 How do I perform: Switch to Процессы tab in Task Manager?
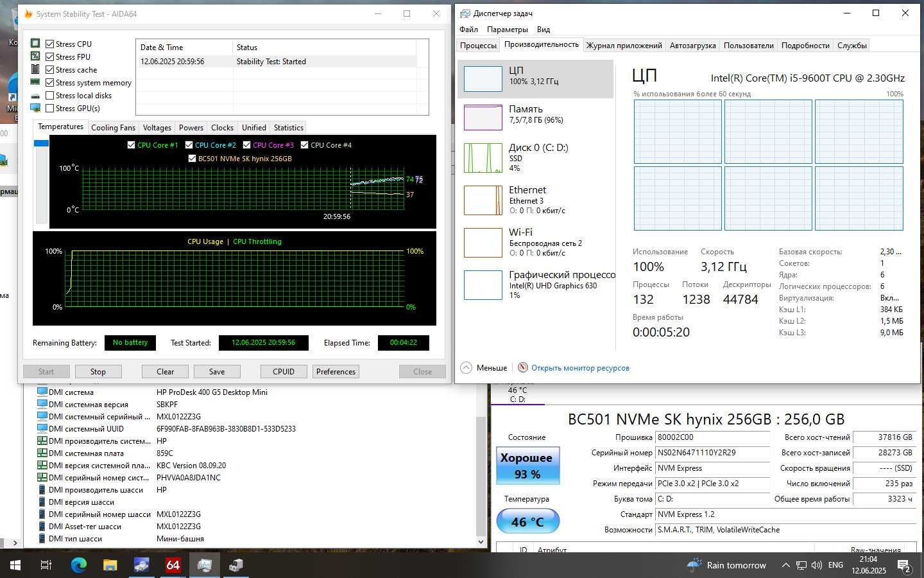pos(478,46)
